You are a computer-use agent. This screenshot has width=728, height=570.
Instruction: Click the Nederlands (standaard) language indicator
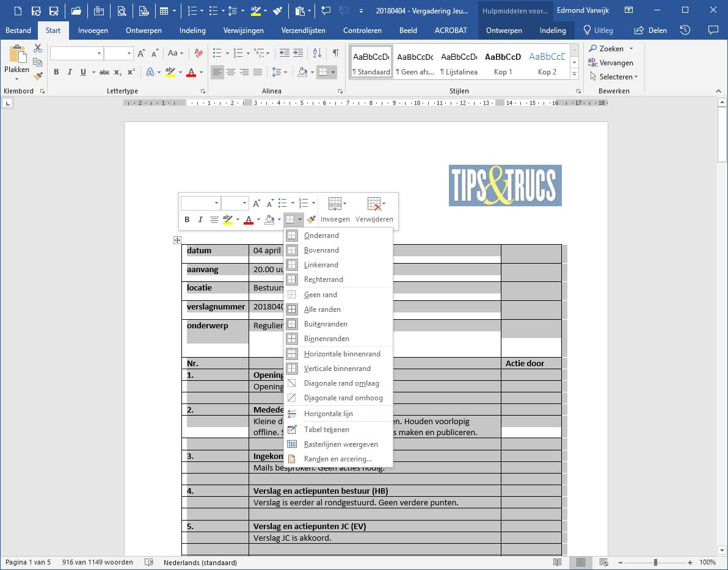pyautogui.click(x=200, y=563)
